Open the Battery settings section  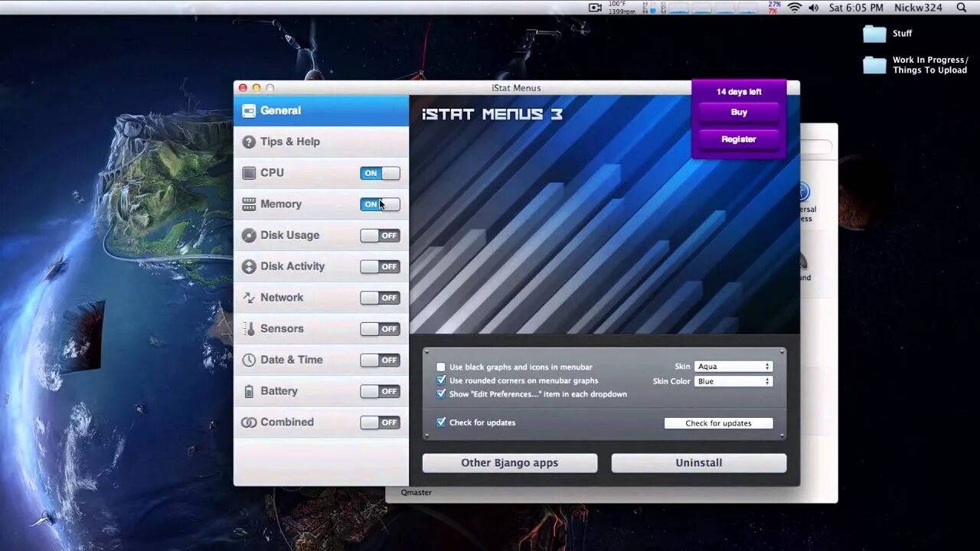(322, 391)
